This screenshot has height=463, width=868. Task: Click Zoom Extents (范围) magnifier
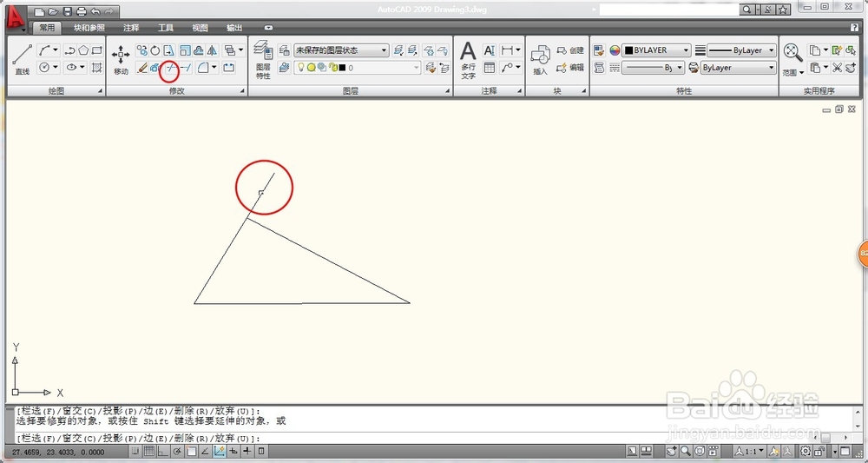pyautogui.click(x=793, y=54)
